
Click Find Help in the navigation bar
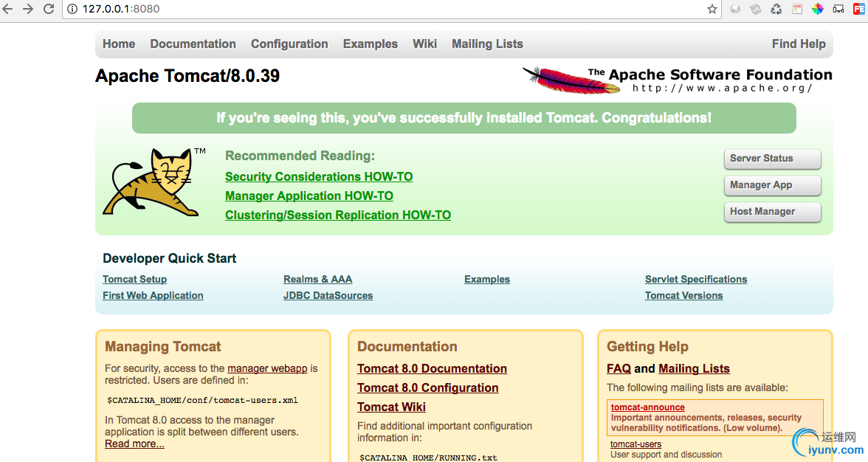coord(799,44)
